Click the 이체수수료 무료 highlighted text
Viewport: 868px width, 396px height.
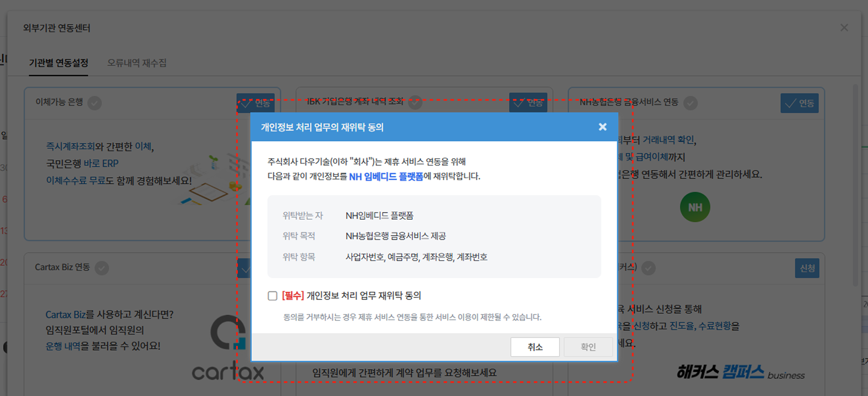(x=76, y=181)
